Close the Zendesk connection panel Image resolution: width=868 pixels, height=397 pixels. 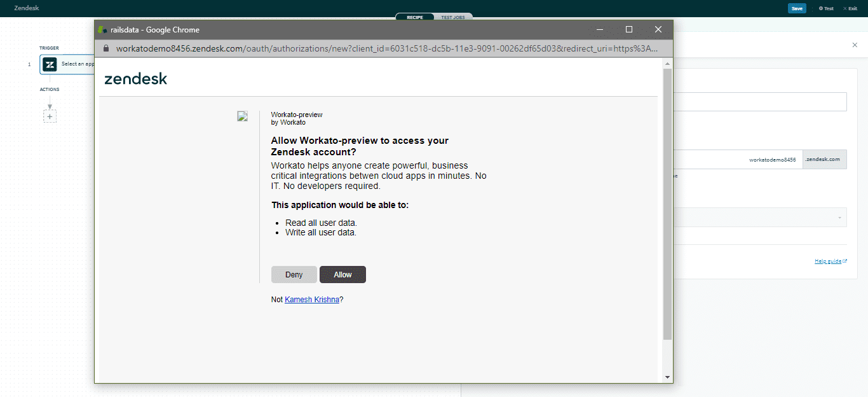(x=855, y=45)
